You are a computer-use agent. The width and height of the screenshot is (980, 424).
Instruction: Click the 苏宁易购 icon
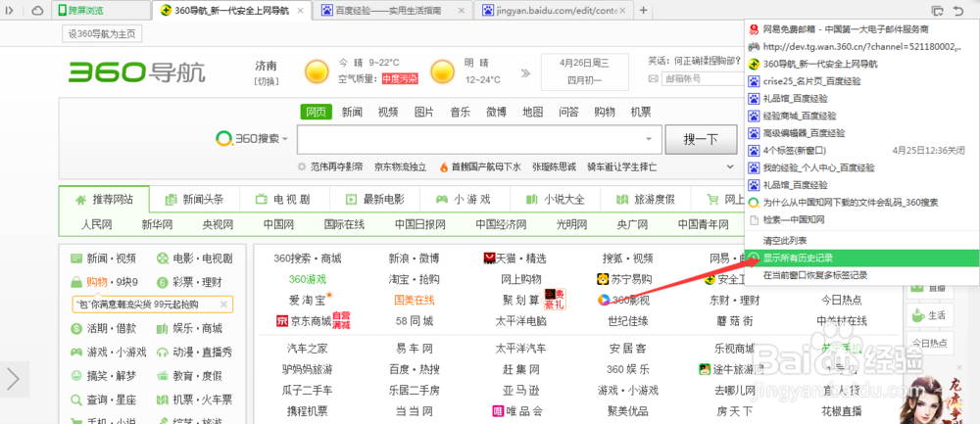[x=603, y=279]
